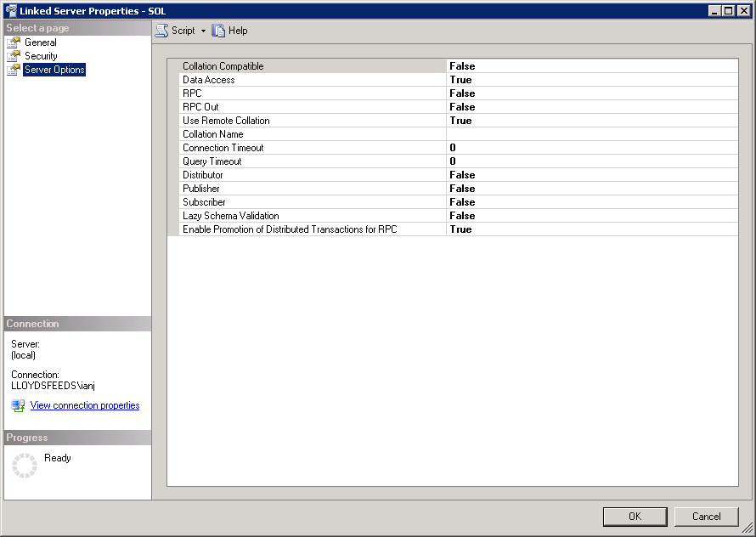Screen dimensions: 756x537
Task: Click the Help book icon
Action: pos(219,31)
